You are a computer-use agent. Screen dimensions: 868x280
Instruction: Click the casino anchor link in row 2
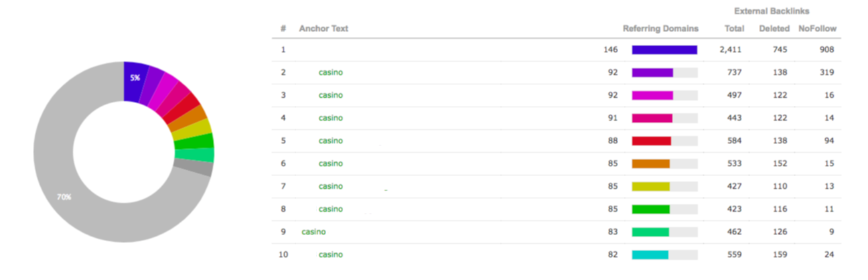[x=330, y=72]
